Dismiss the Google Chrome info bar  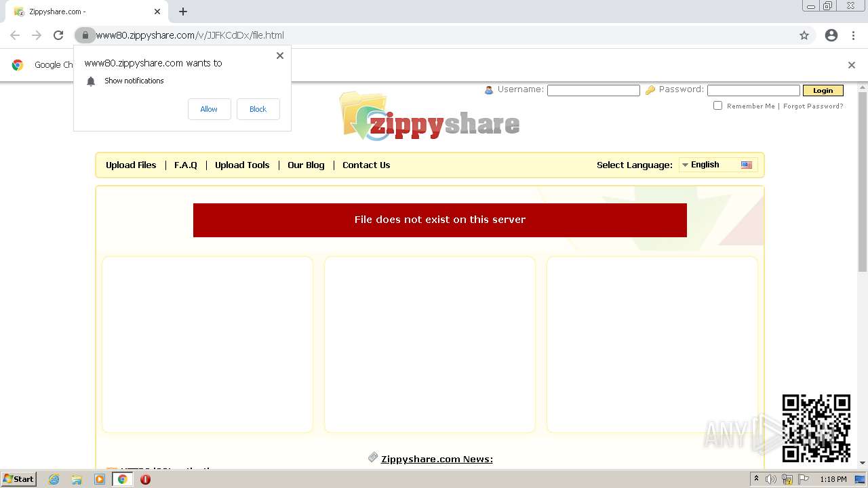[852, 65]
